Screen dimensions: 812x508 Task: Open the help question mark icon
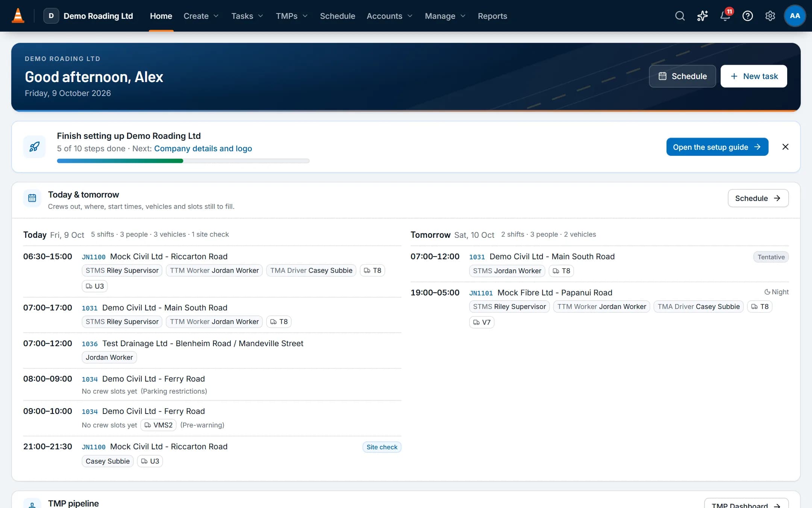[x=747, y=16]
